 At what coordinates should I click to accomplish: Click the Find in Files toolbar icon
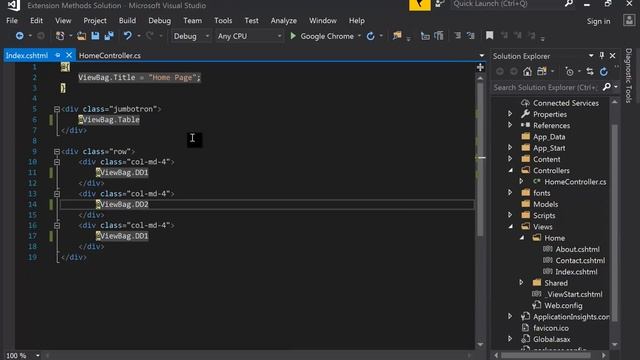[397, 36]
